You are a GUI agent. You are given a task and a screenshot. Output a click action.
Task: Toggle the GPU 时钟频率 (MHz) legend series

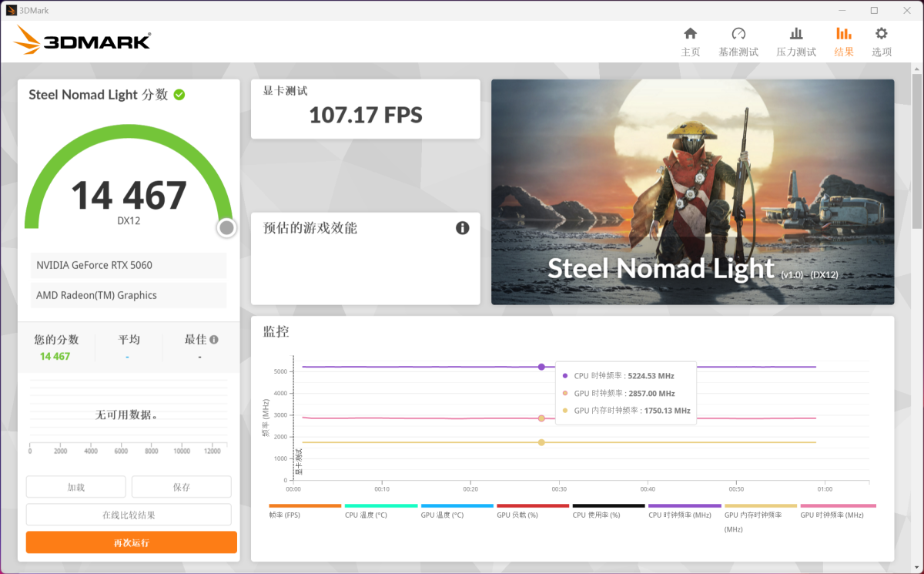click(836, 511)
